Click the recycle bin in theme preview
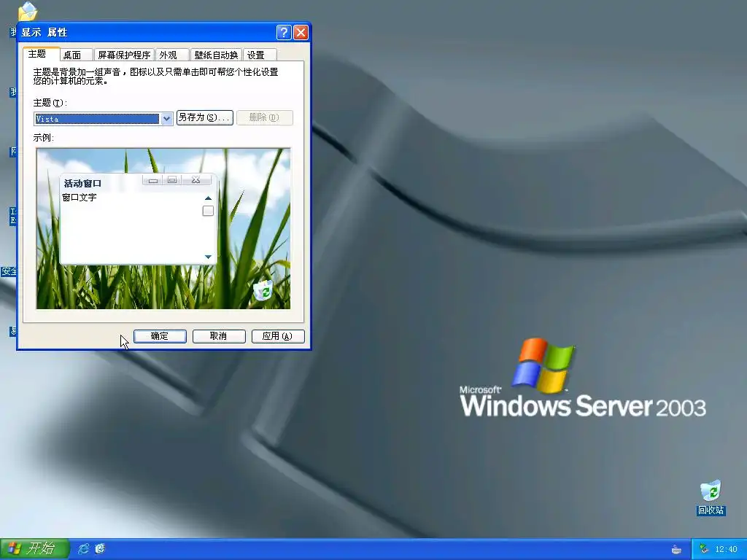This screenshot has width=747, height=560. [x=263, y=290]
